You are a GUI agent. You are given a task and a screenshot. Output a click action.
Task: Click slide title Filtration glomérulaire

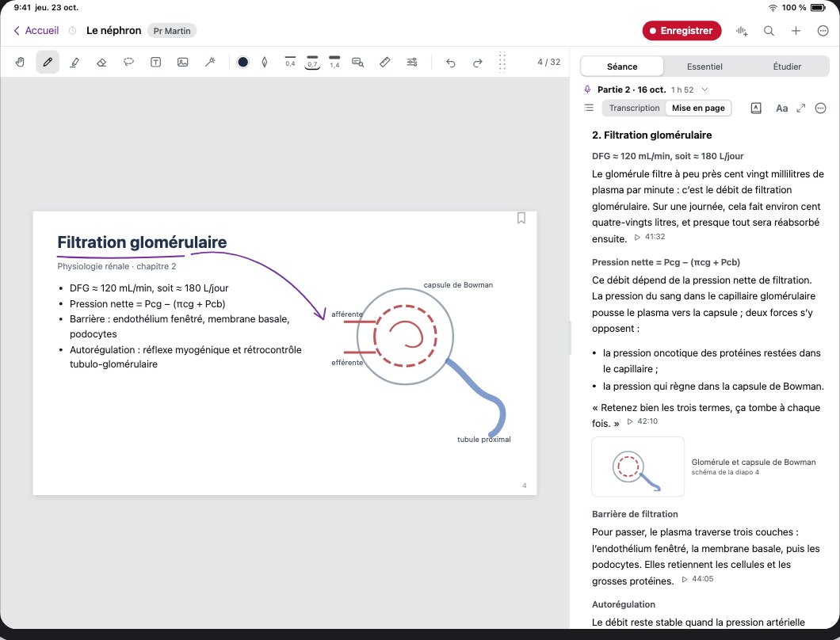coord(142,242)
